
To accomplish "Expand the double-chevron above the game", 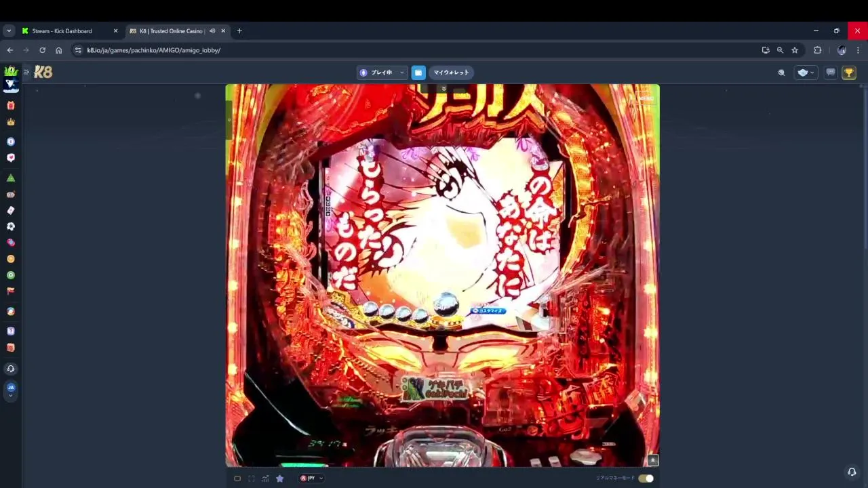I will click(443, 88).
